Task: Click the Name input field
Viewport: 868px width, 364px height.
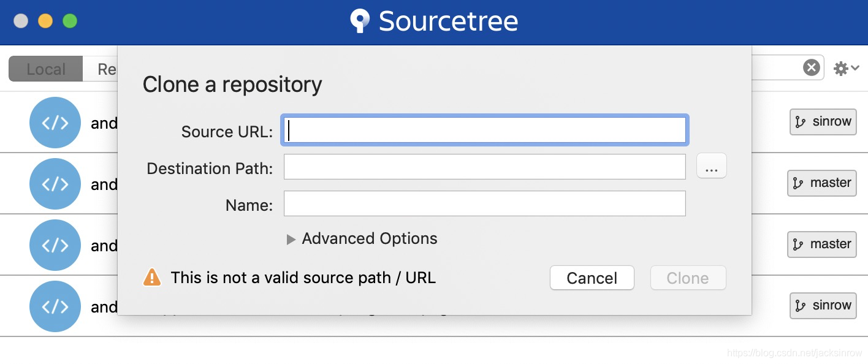Action: pos(484,203)
